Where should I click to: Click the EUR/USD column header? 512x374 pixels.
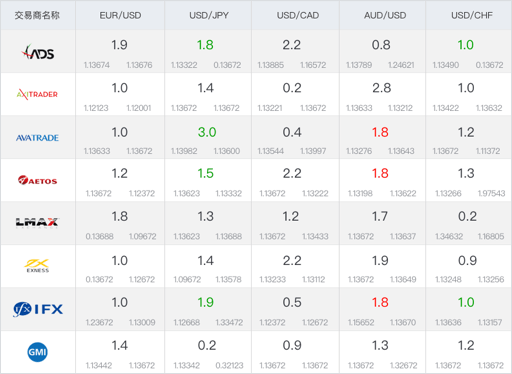(x=120, y=15)
